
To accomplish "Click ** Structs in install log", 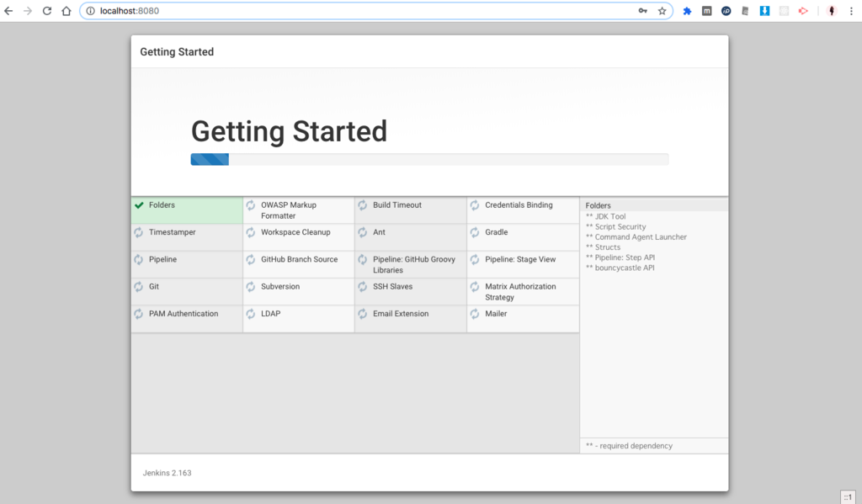I will coord(603,247).
